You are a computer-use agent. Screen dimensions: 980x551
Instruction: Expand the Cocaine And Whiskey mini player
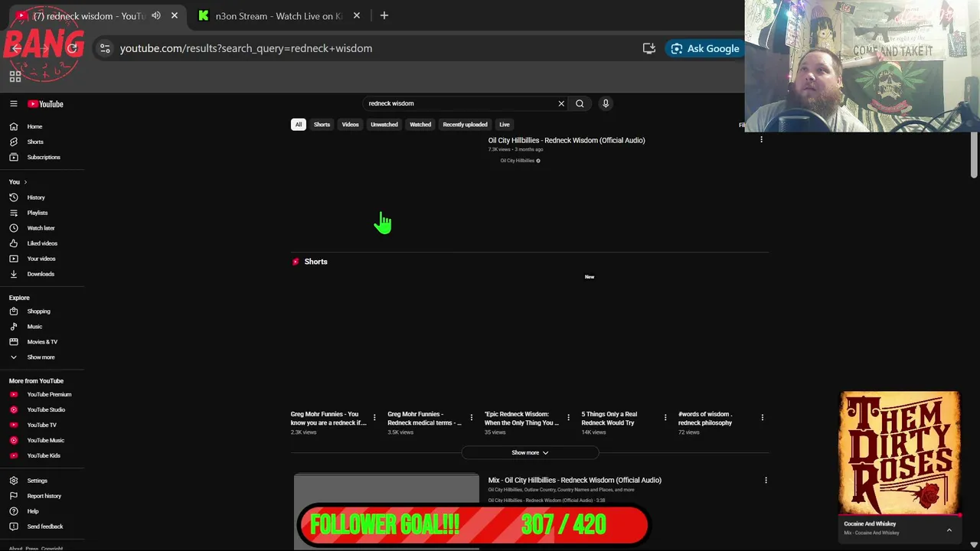949,530
